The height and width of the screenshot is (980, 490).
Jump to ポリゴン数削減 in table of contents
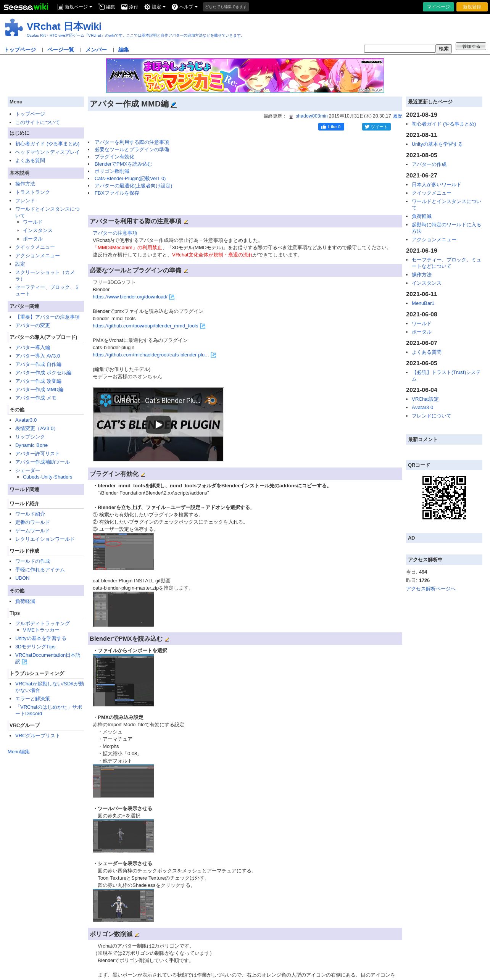(x=112, y=171)
